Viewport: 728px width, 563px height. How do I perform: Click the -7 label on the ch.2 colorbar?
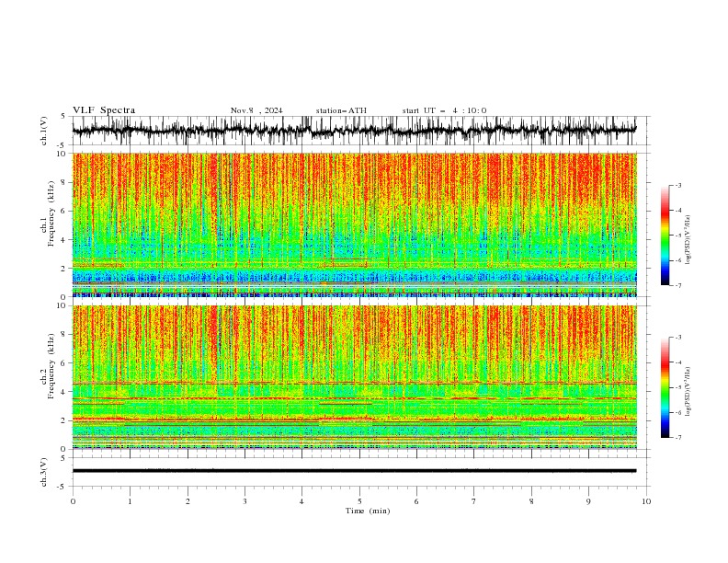[678, 437]
